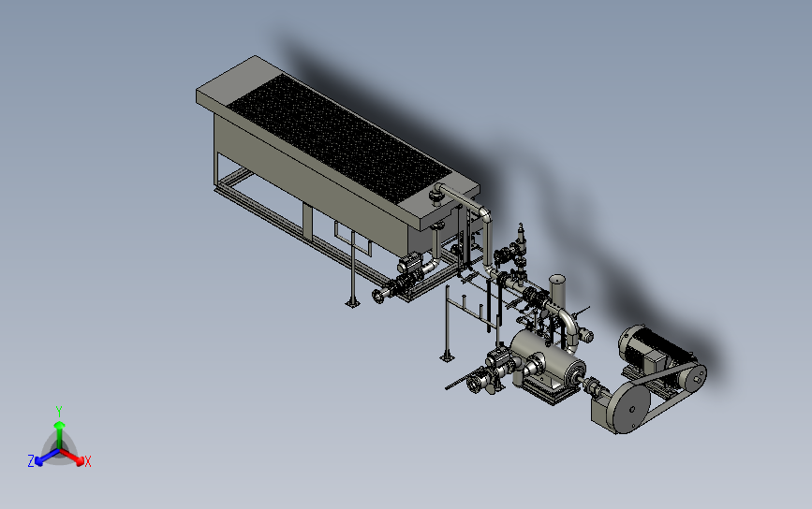Image resolution: width=812 pixels, height=509 pixels.
Task: Pick the vertical cylinder standpipe above the vessel
Action: [557, 291]
